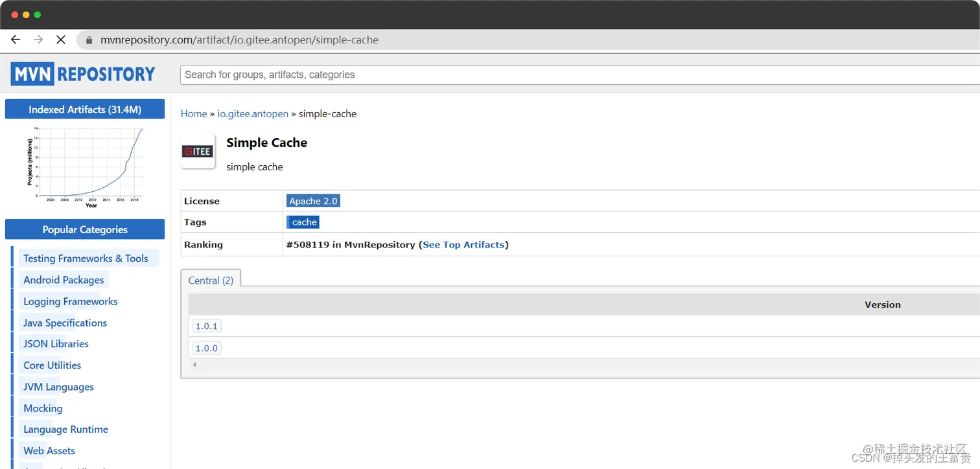
Task: Select the Central (2) tab
Action: 211,280
